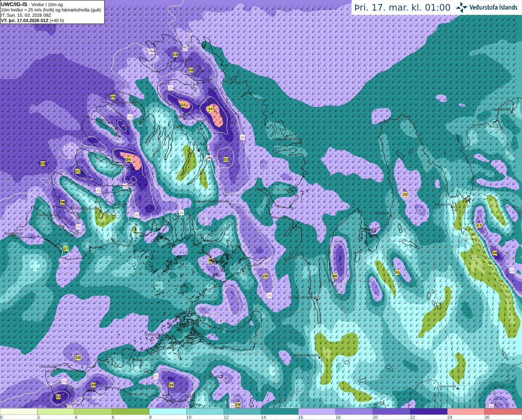Click the Bergstaðir station label

(x=443, y=204)
